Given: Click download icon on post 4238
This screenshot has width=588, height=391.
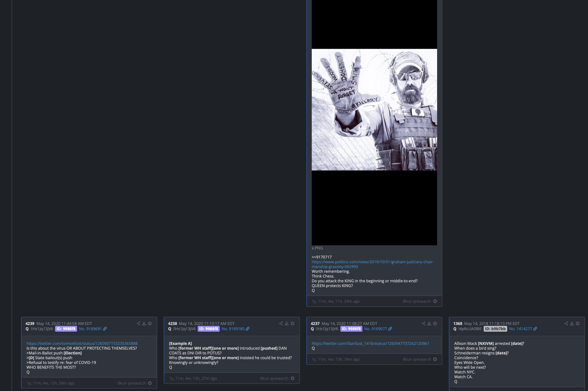Looking at the screenshot, I should [x=286, y=323].
